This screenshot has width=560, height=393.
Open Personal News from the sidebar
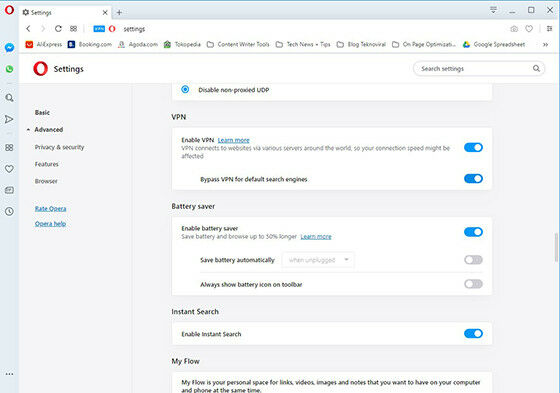(9, 190)
